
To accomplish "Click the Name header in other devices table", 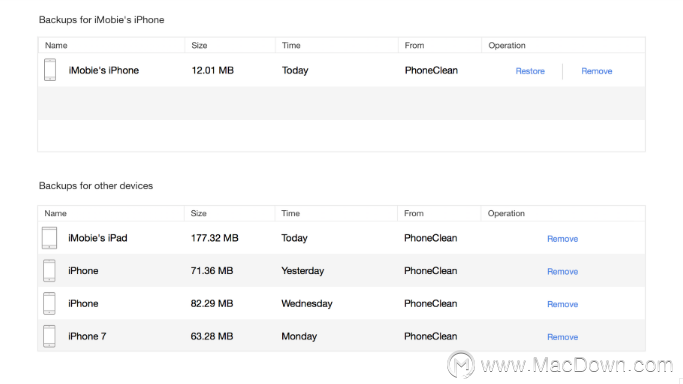I will pyautogui.click(x=55, y=213).
